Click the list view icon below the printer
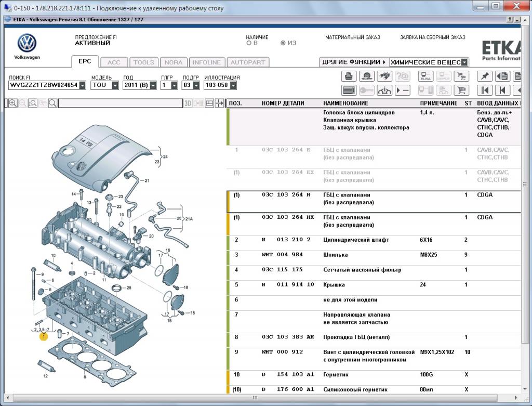 click(x=349, y=90)
